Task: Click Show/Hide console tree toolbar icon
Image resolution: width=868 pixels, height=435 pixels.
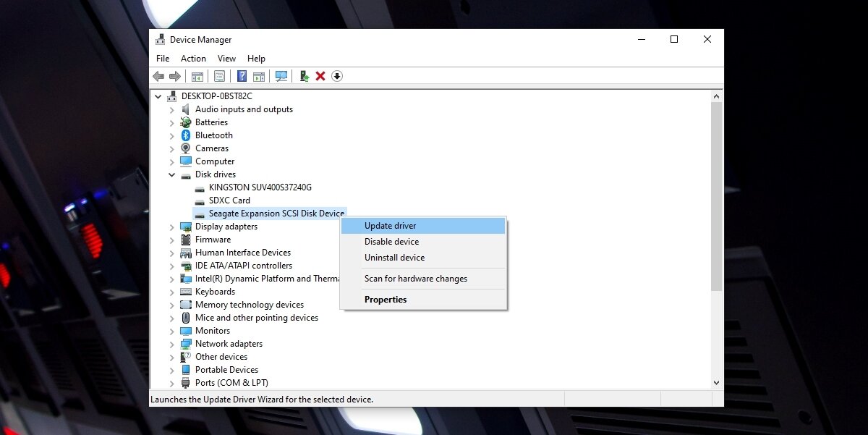Action: pos(197,76)
